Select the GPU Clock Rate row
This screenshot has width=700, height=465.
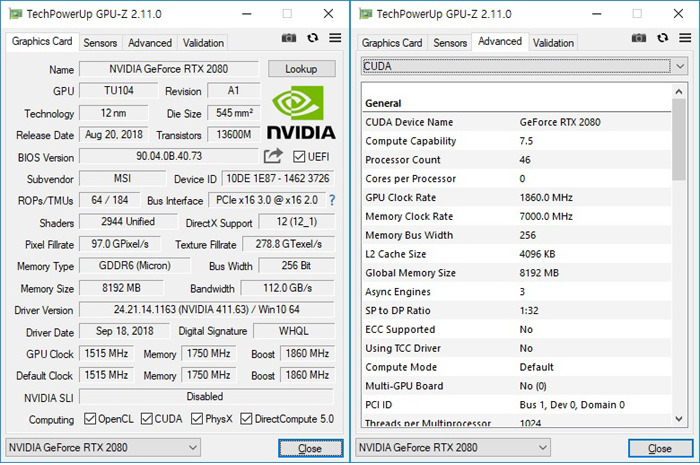pyautogui.click(x=516, y=197)
